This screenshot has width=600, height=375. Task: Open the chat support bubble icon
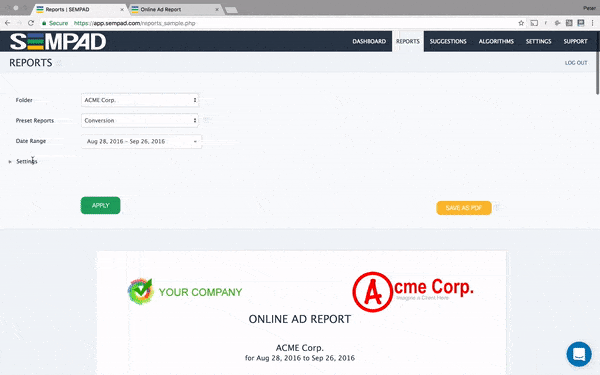[579, 354]
